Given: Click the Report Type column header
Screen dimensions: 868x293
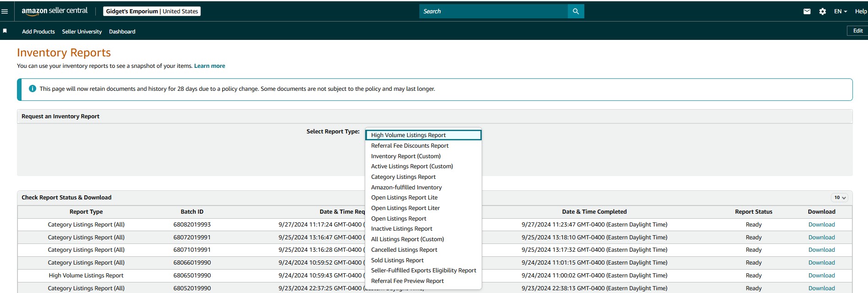Looking at the screenshot, I should [x=86, y=211].
